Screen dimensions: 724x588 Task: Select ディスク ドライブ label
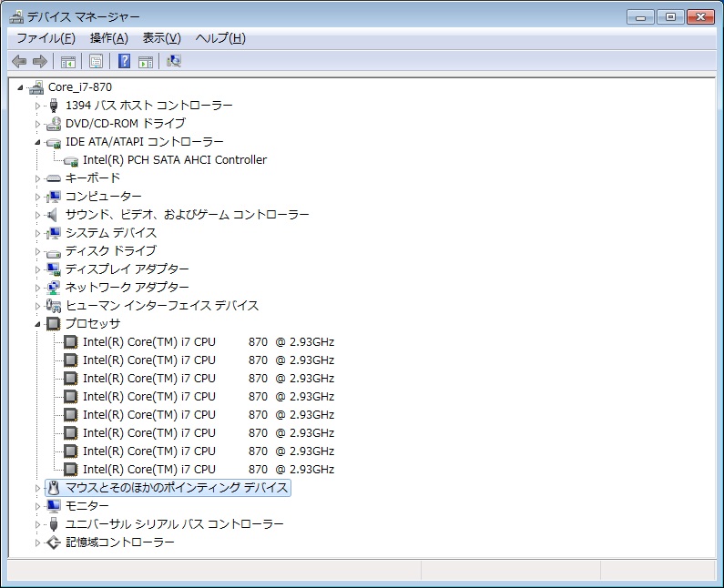coord(111,251)
